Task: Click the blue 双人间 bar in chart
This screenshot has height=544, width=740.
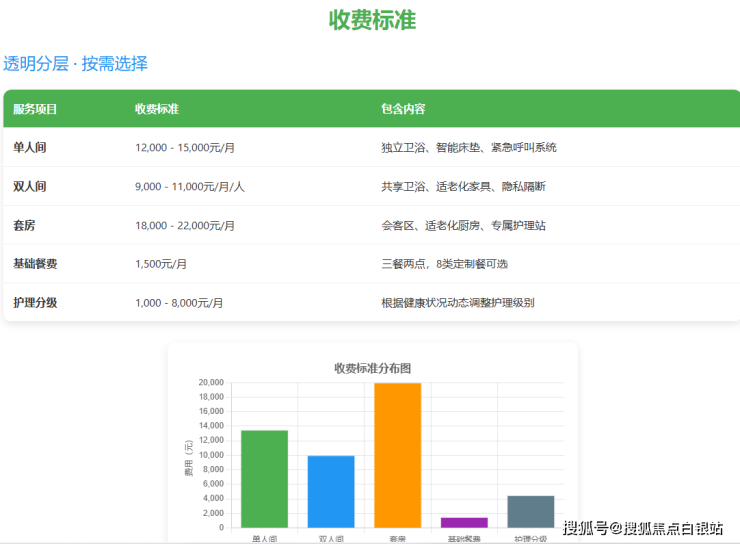Action: [x=331, y=491]
